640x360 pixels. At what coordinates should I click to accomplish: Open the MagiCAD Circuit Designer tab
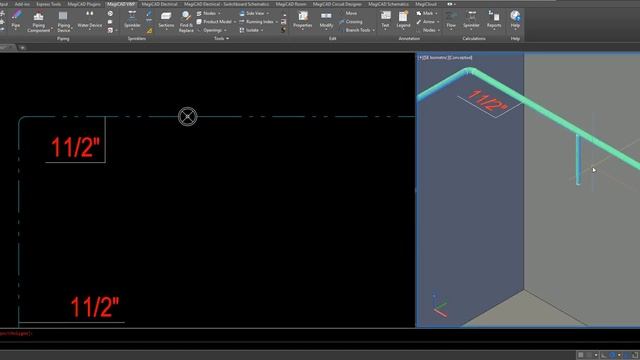pyautogui.click(x=337, y=4)
